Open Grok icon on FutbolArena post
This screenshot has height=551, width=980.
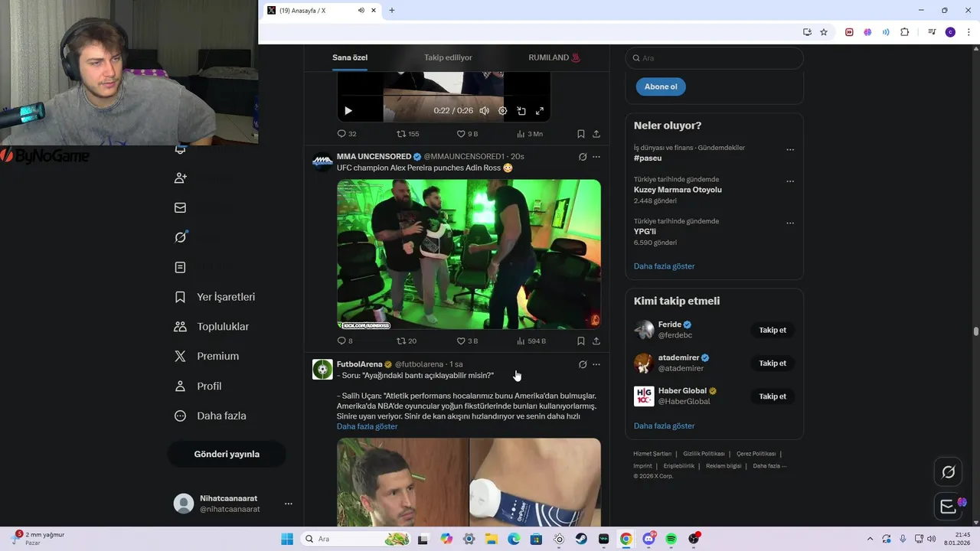[x=583, y=364]
